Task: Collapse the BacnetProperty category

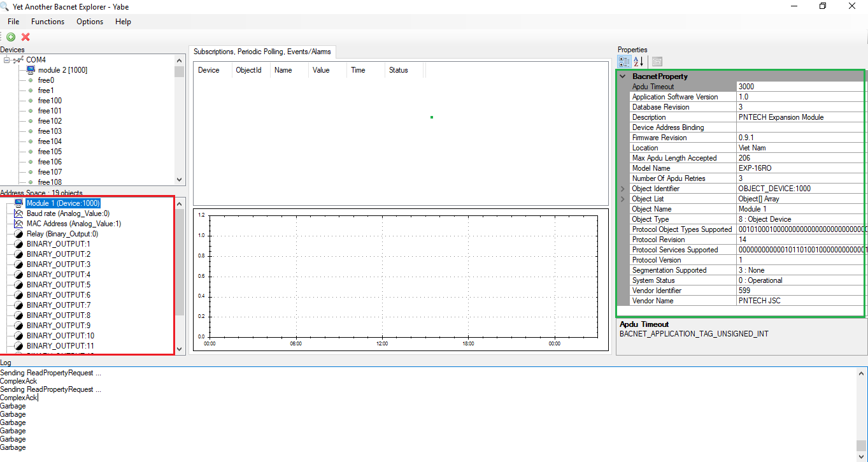Action: tap(623, 76)
